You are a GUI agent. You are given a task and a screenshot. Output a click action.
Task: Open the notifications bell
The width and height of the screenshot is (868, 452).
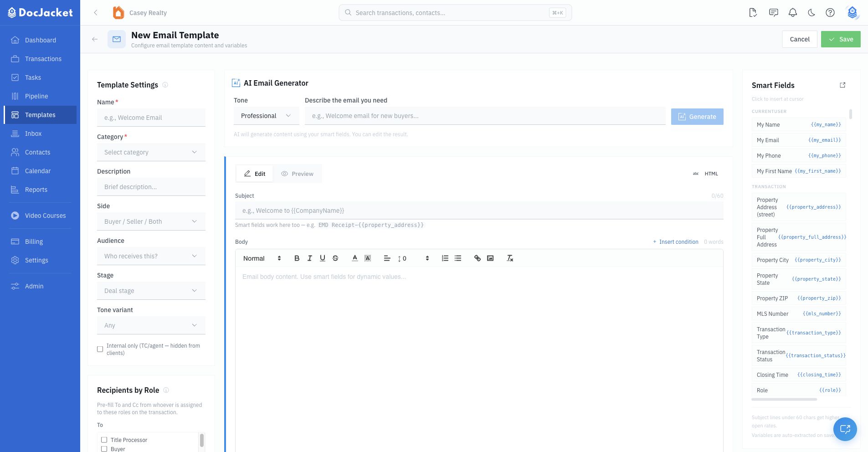[x=792, y=13]
